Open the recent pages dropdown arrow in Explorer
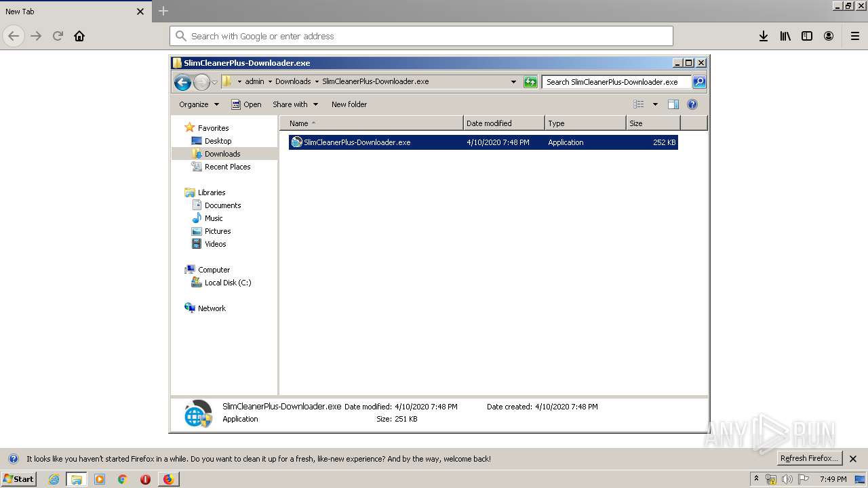Screen dimensions: 868x488 pyautogui.click(x=215, y=82)
